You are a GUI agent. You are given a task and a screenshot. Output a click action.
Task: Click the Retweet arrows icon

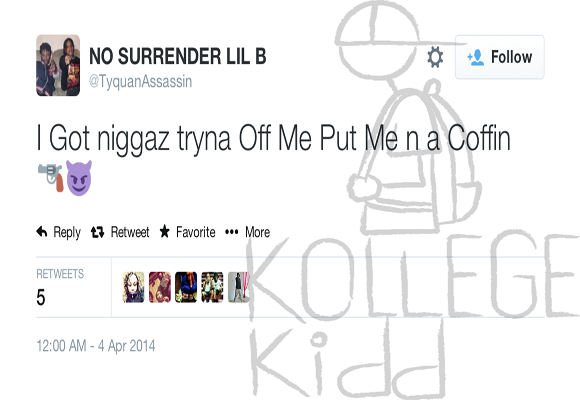point(98,232)
